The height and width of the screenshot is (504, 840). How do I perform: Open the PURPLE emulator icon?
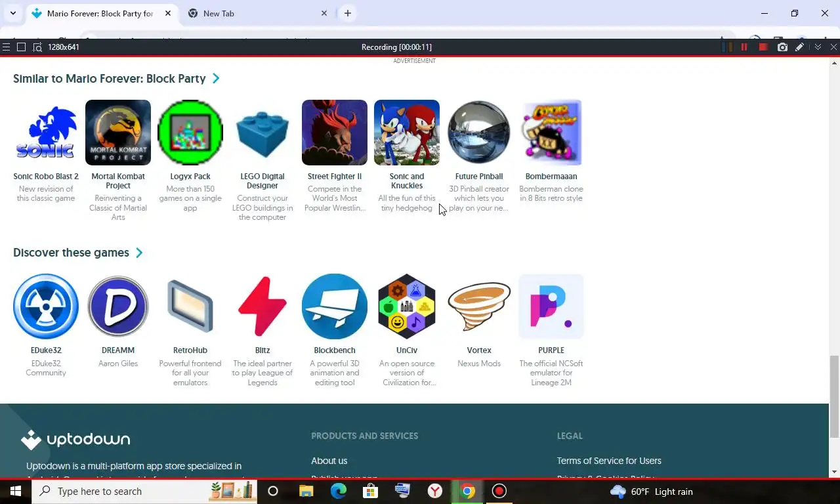click(551, 306)
